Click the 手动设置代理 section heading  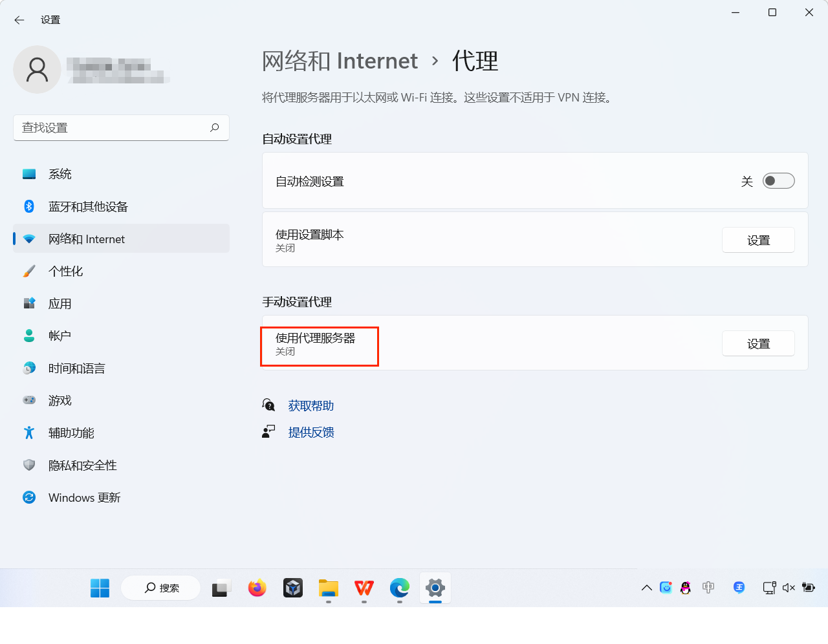[297, 302]
